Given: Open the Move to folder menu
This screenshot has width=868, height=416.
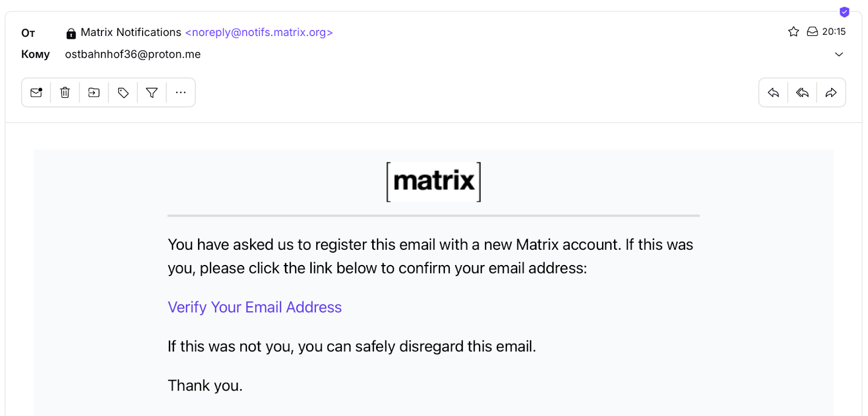Looking at the screenshot, I should coord(94,93).
